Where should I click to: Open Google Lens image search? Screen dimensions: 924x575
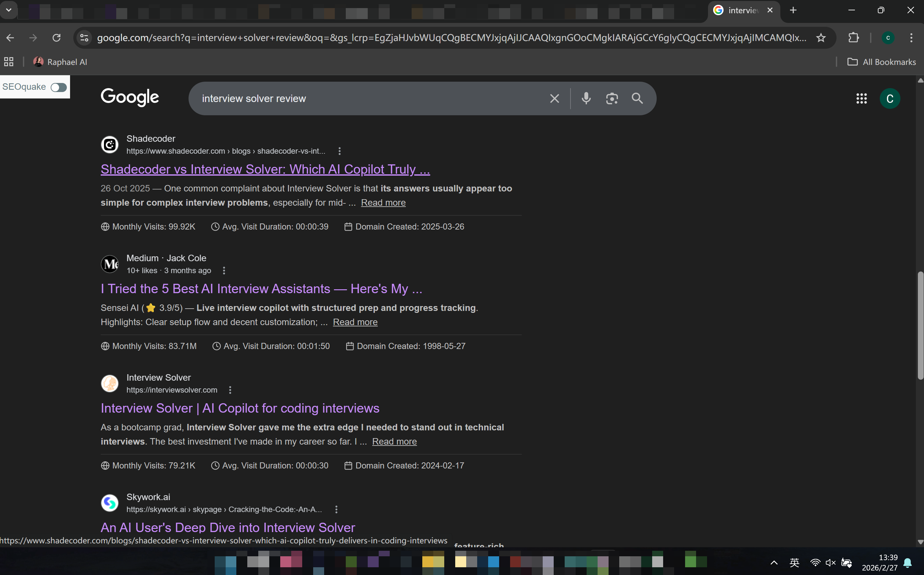click(x=611, y=98)
